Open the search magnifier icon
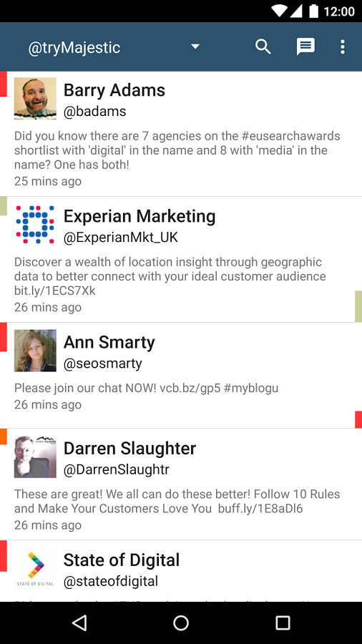This screenshot has height=644, width=362. coord(263,47)
